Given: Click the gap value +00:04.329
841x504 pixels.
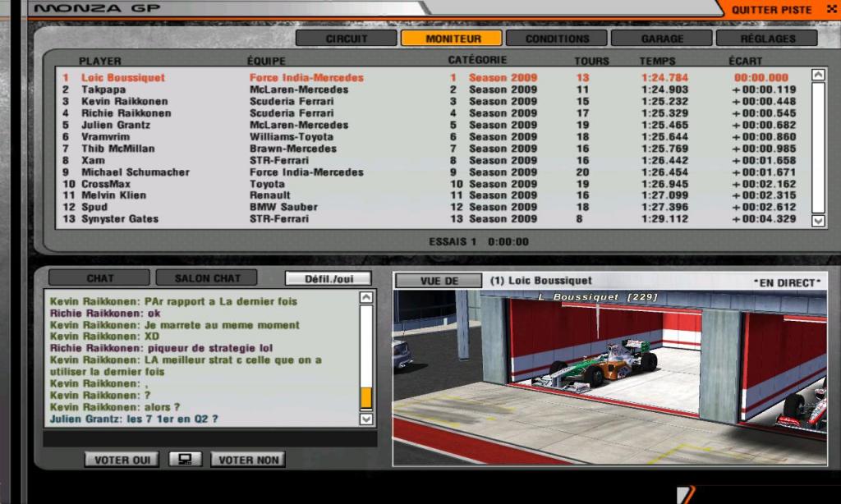Looking at the screenshot, I should pyautogui.click(x=764, y=219).
